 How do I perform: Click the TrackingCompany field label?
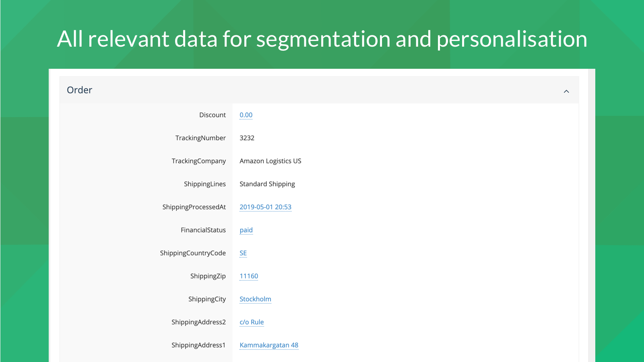[198, 161]
